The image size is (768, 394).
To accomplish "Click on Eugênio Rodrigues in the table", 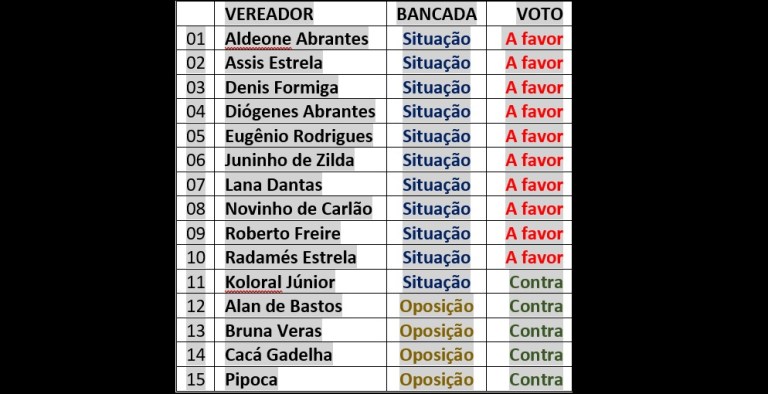I will click(299, 136).
